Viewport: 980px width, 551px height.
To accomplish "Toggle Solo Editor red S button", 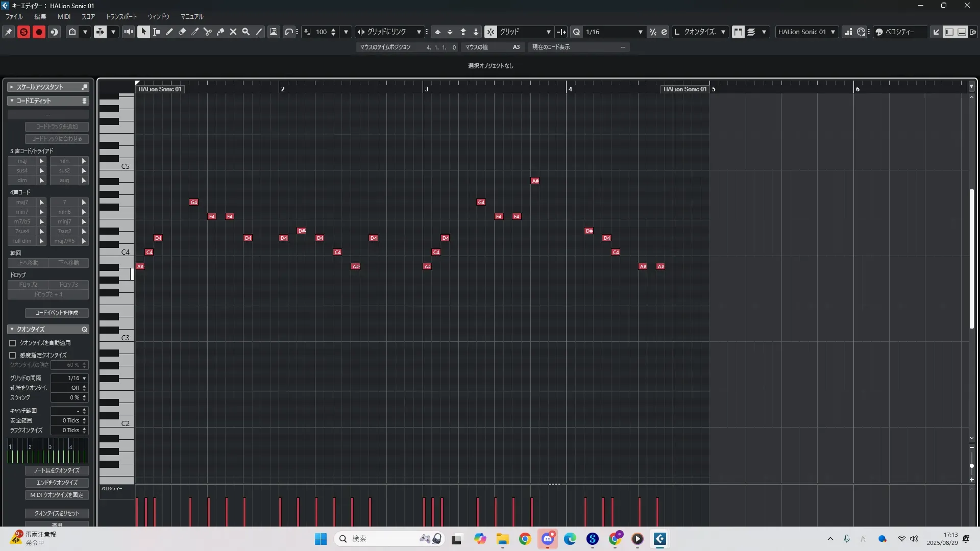I will pyautogui.click(x=23, y=32).
